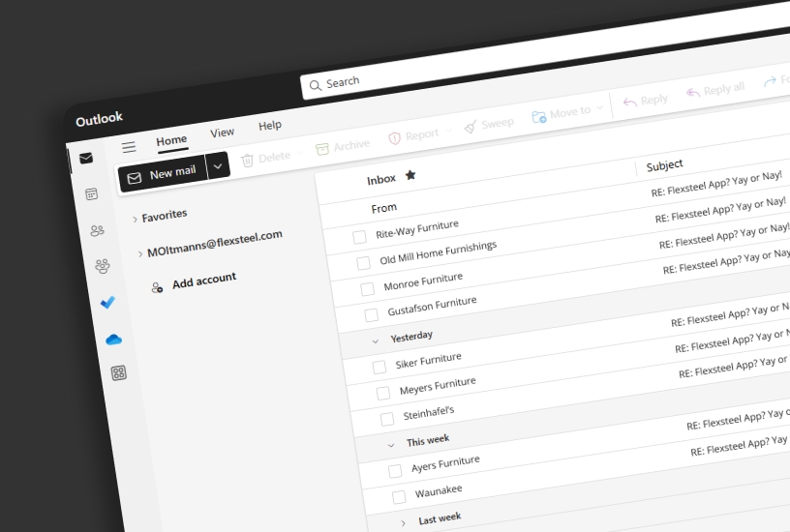790x532 pixels.
Task: Click the Sweep button label
Action: [498, 123]
